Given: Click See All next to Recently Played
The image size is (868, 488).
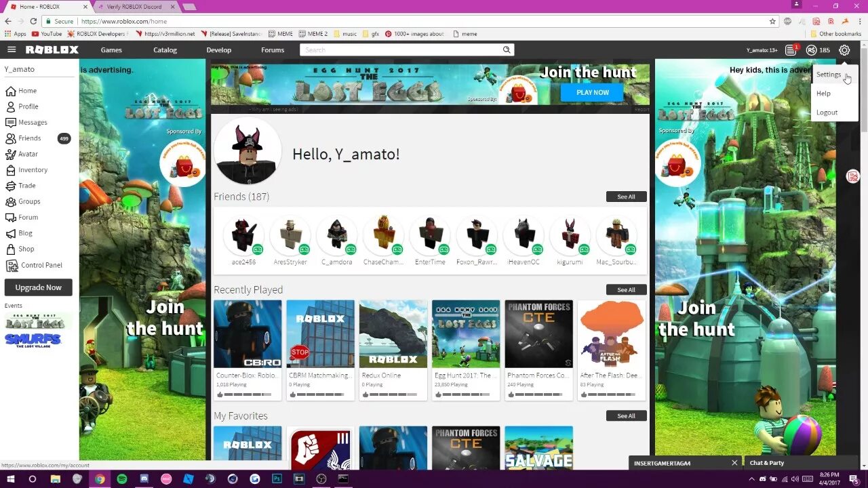Looking at the screenshot, I should pos(626,289).
